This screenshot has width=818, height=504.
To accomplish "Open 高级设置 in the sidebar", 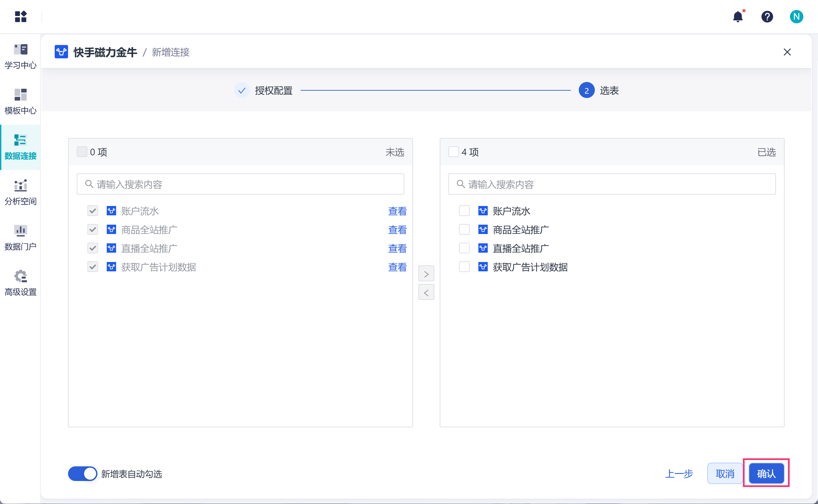I will 20,283.
